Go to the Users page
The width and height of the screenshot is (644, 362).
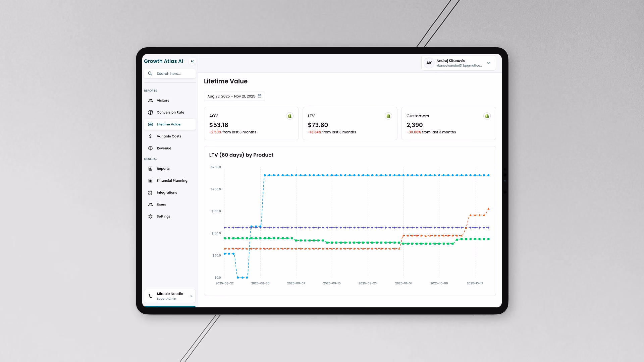tap(170, 204)
